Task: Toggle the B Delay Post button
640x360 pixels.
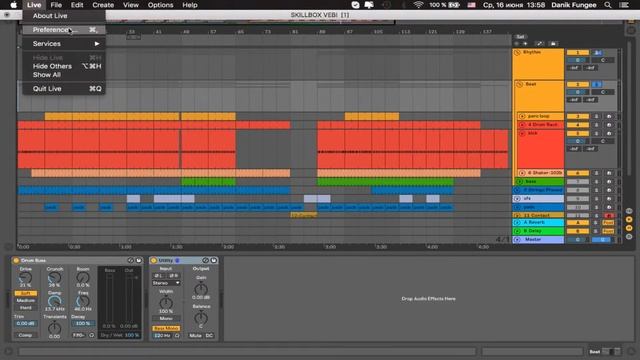Action: pyautogui.click(x=608, y=231)
